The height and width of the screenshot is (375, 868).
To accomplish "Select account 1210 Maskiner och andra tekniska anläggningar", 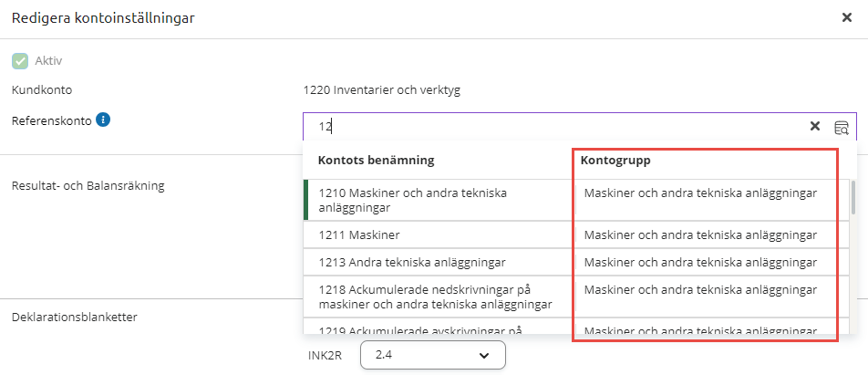I will [438, 200].
